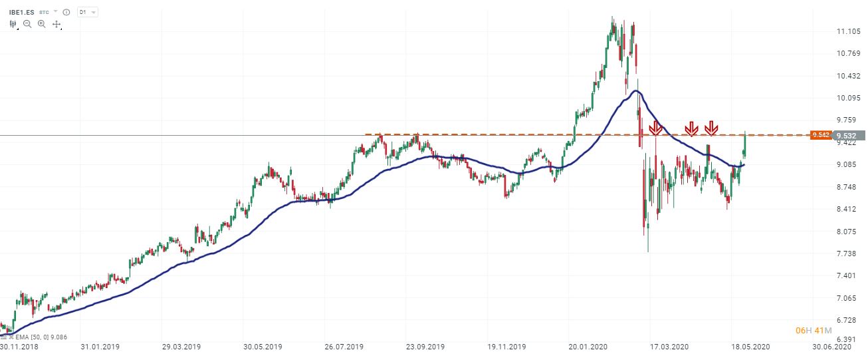This screenshot has height=356, width=868.
Task: Click the first red down-arrow marker
Action: tap(655, 127)
